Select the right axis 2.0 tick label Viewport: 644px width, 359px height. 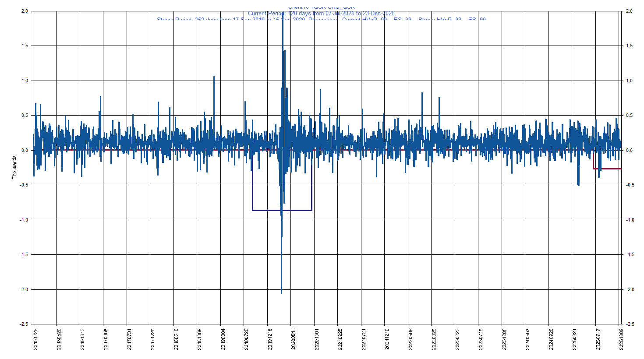coord(630,11)
